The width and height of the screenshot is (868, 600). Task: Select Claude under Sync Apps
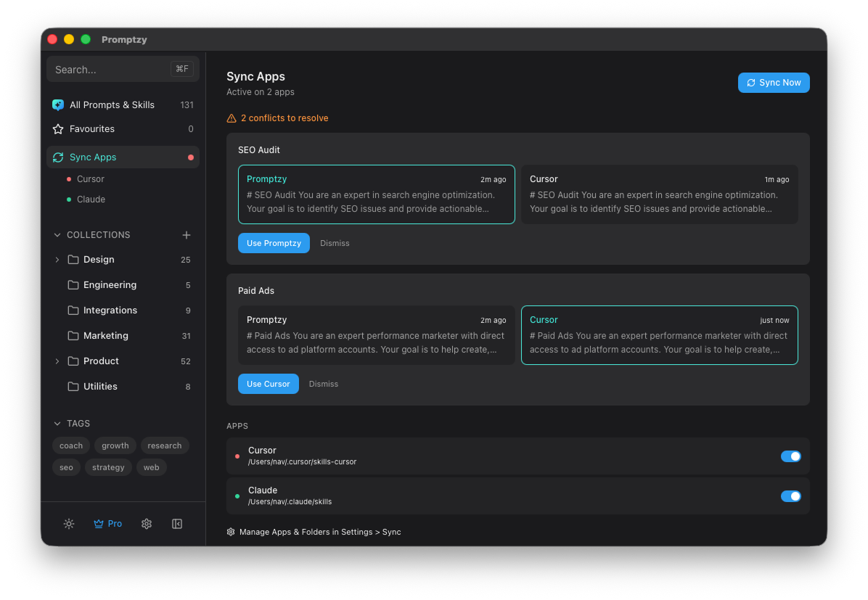pyautogui.click(x=91, y=199)
